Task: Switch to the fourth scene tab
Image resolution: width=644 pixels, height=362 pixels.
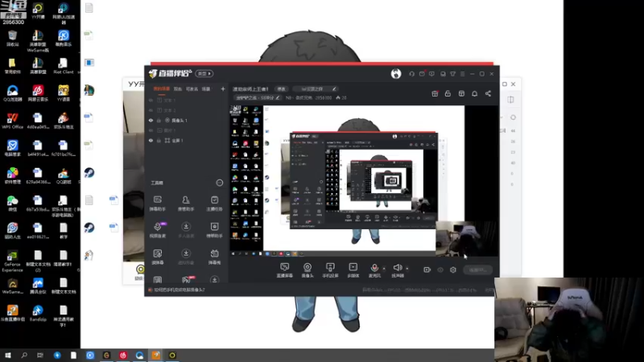Action: 206,88
